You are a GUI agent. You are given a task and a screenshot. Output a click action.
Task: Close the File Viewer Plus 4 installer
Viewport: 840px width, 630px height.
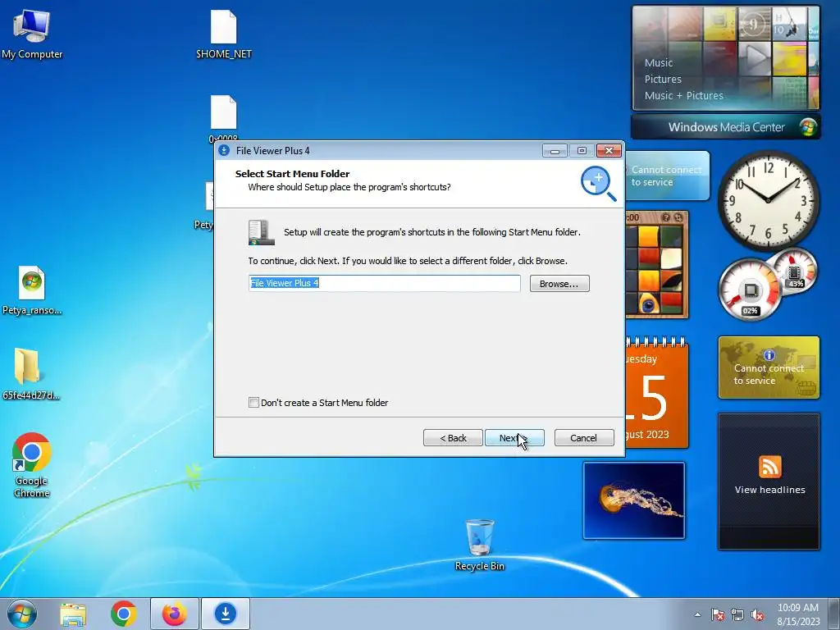[609, 151]
